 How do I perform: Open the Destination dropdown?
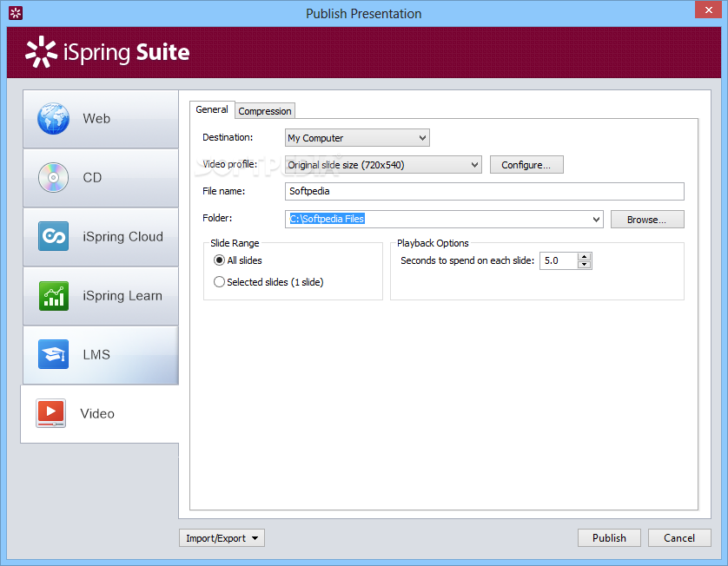pos(357,138)
